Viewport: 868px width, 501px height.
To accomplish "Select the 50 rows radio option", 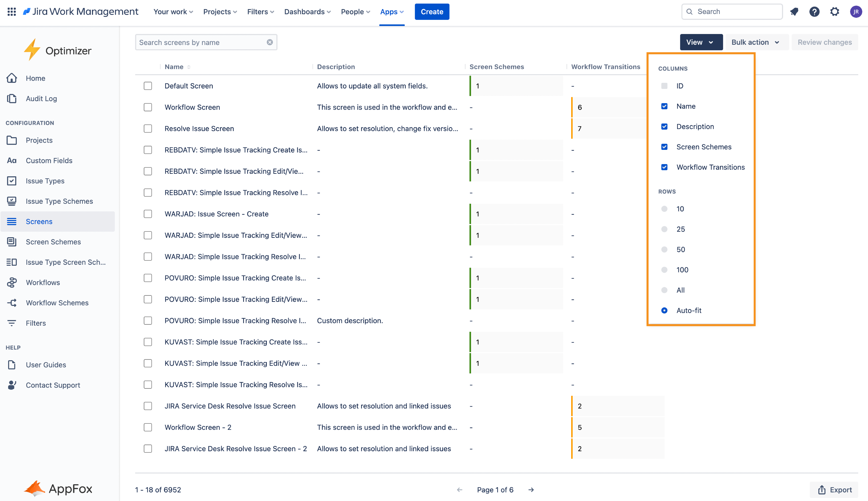I will [664, 249].
